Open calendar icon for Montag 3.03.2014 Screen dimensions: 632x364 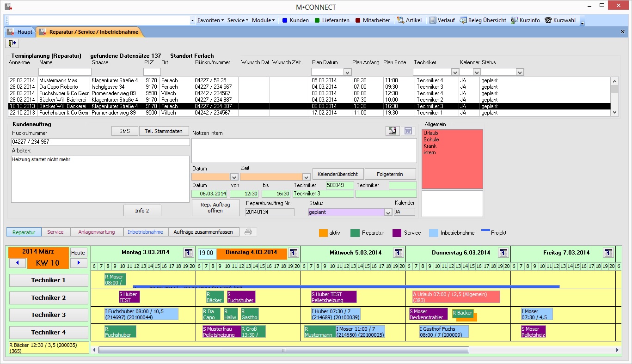pos(188,253)
